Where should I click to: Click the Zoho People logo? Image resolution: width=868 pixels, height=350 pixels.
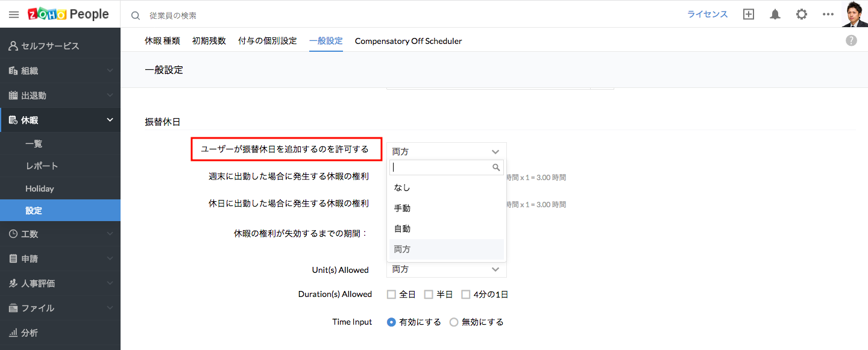(x=68, y=14)
